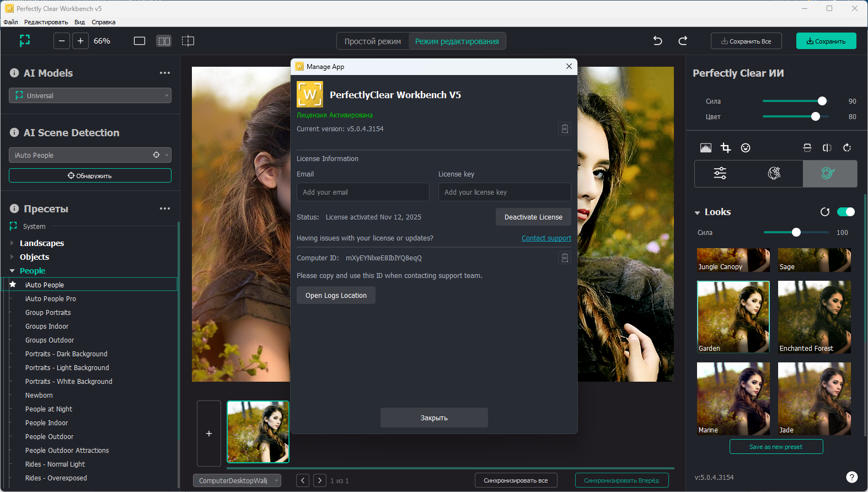Select Режим редактирования mode
Image resolution: width=868 pixels, height=492 pixels.
(x=457, y=41)
